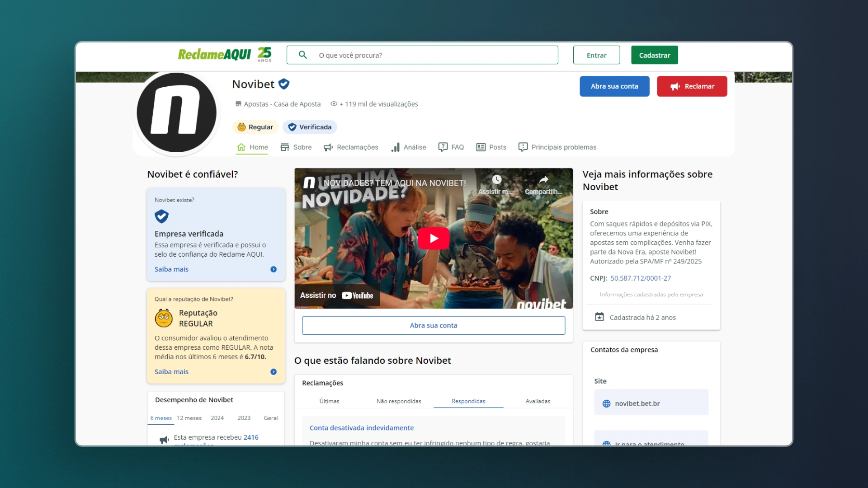Click the Sobre building icon
The image size is (868, 488).
click(x=285, y=147)
